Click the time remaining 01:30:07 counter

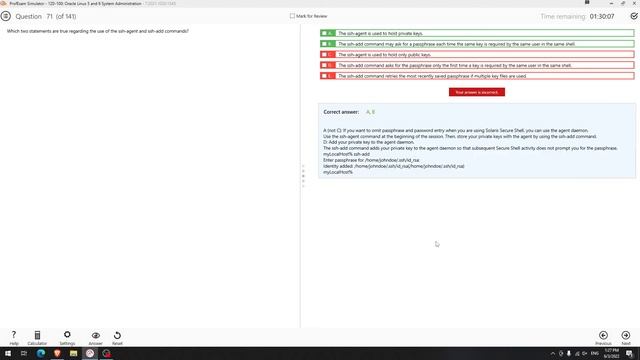[602, 16]
